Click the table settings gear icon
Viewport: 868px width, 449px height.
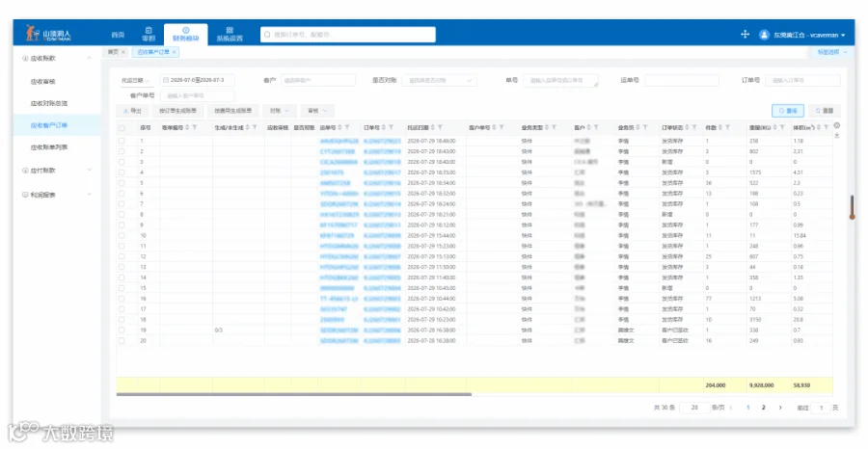836,125
